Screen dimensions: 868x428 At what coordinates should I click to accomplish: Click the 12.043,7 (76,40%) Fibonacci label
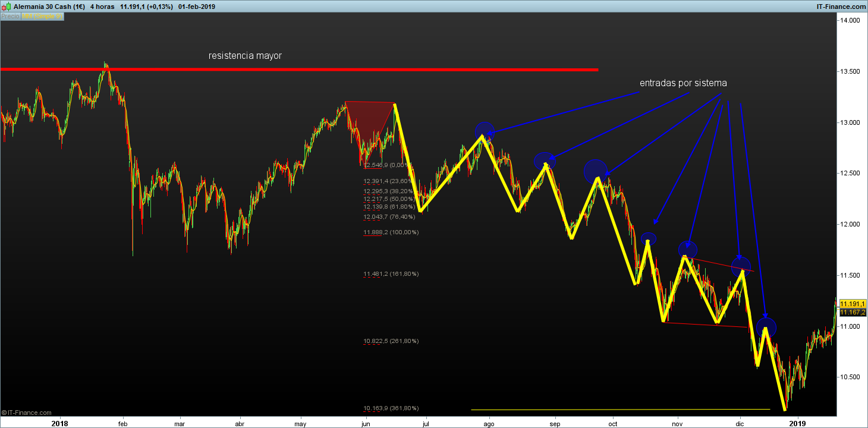click(389, 217)
